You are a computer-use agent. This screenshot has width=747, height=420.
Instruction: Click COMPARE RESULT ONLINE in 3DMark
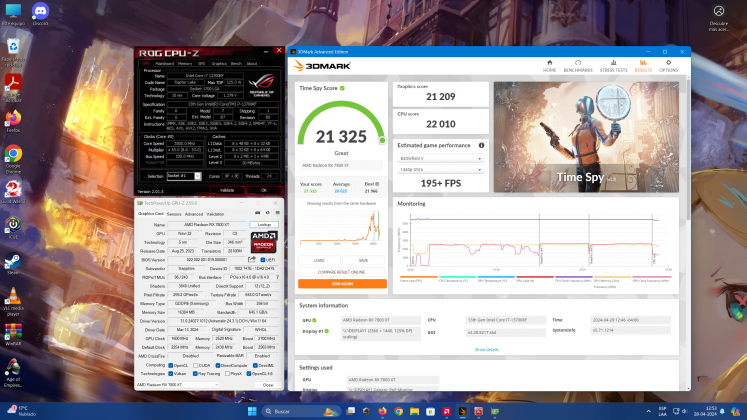click(342, 272)
